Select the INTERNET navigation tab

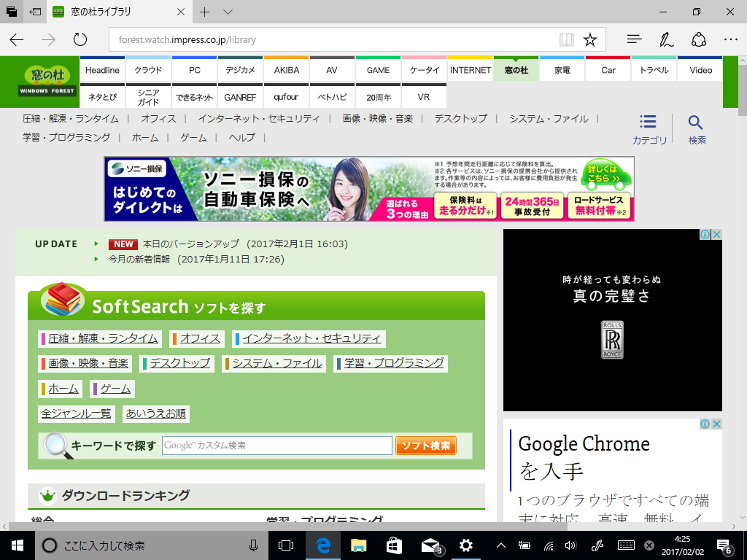coord(471,70)
